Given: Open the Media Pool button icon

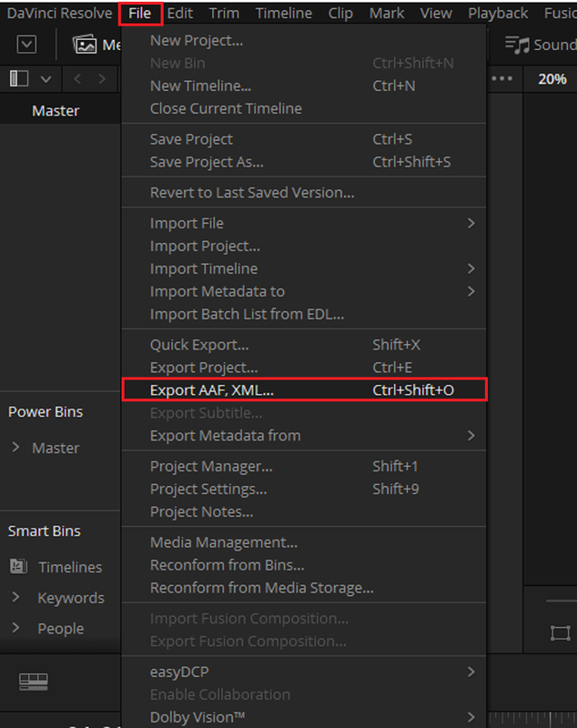Looking at the screenshot, I should (x=85, y=45).
